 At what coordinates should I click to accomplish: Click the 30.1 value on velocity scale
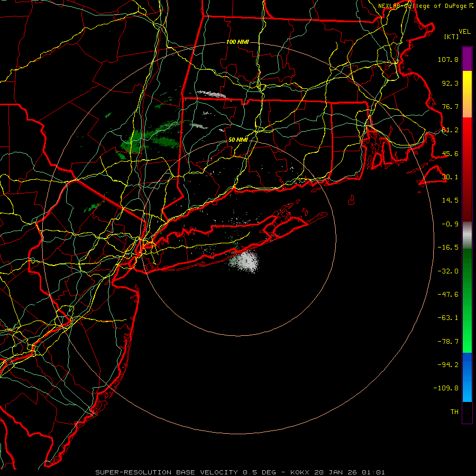(x=450, y=177)
